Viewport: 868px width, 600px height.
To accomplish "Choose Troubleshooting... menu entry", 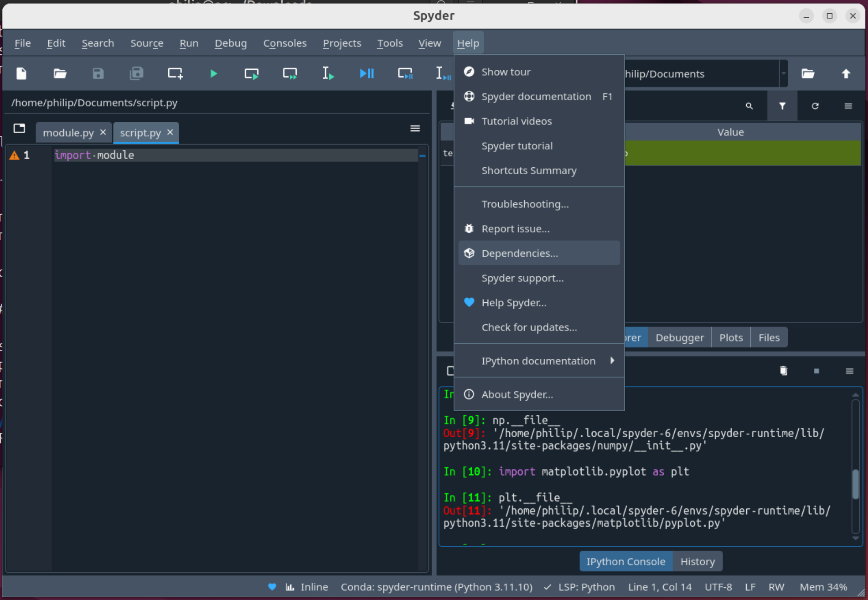I will (x=539, y=204).
